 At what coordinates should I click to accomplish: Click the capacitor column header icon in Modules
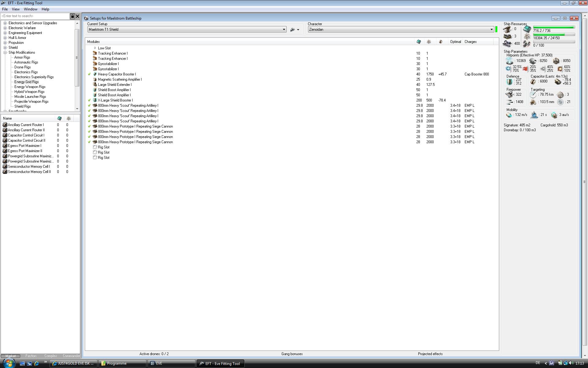(x=440, y=42)
